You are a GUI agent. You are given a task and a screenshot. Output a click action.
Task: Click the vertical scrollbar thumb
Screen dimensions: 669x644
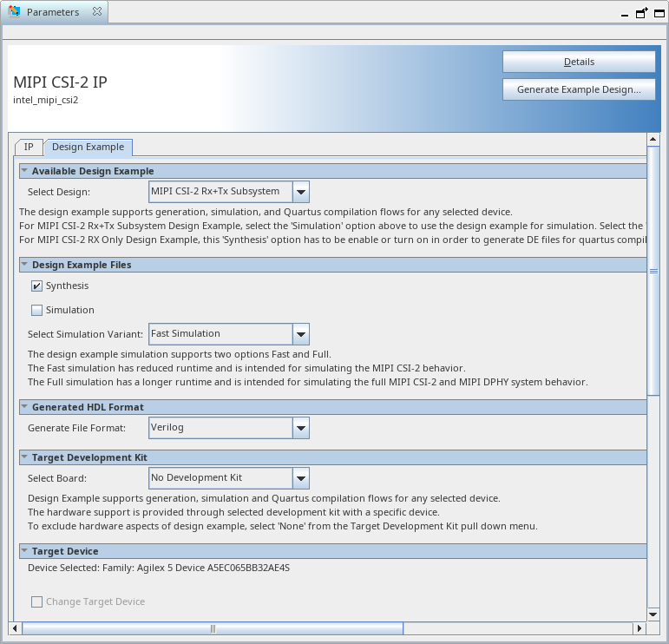(x=653, y=271)
